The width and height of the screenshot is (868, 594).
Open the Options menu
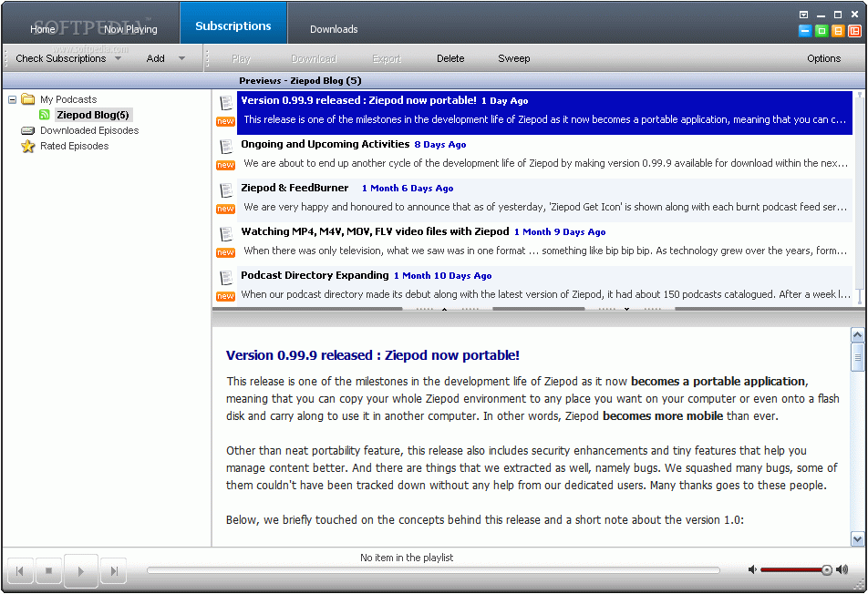823,58
